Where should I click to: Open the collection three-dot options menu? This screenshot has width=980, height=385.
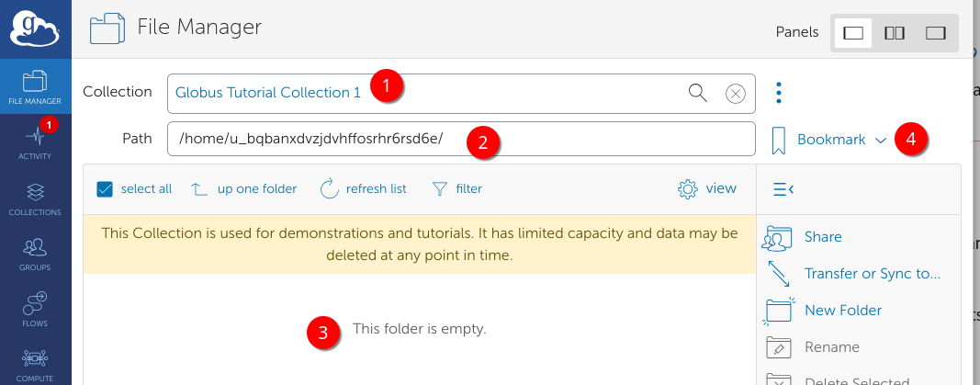pyautogui.click(x=779, y=92)
